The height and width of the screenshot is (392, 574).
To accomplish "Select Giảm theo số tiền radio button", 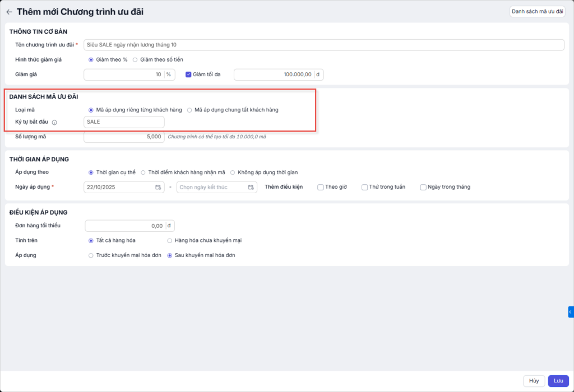I will click(135, 59).
